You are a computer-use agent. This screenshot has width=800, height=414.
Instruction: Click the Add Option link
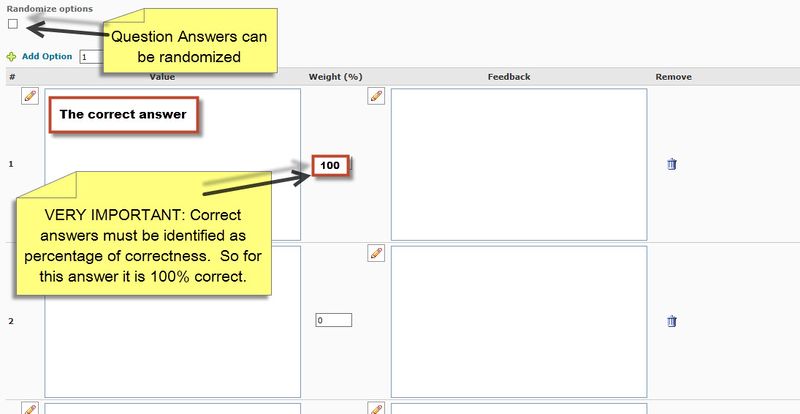[x=47, y=57]
